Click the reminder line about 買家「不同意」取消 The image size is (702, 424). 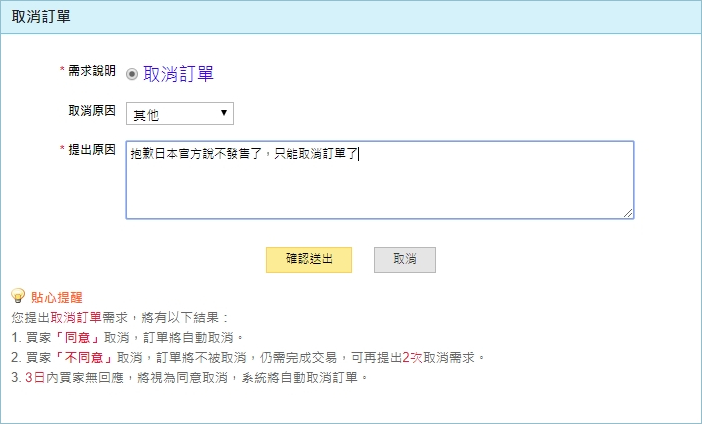pos(248,357)
